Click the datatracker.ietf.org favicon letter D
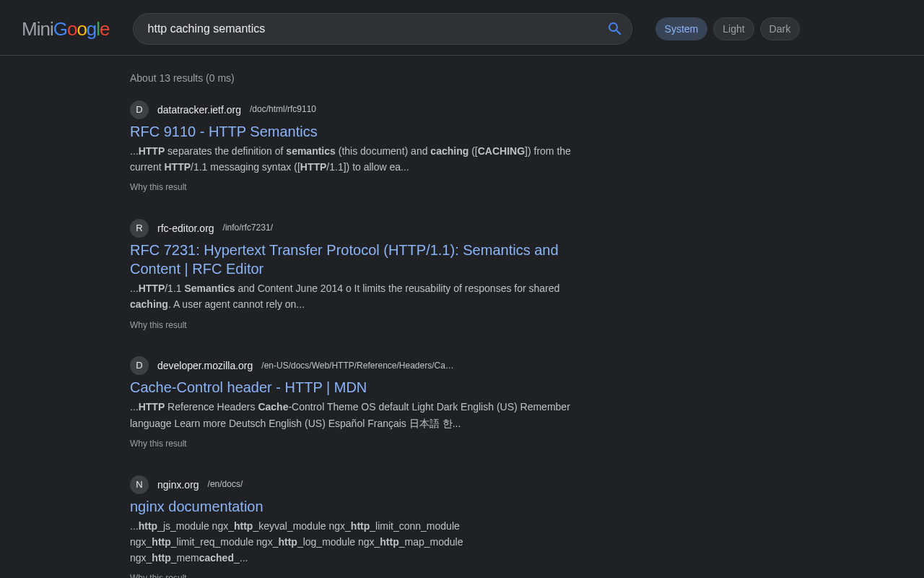Viewport: 924px width, 578px height. 139,110
